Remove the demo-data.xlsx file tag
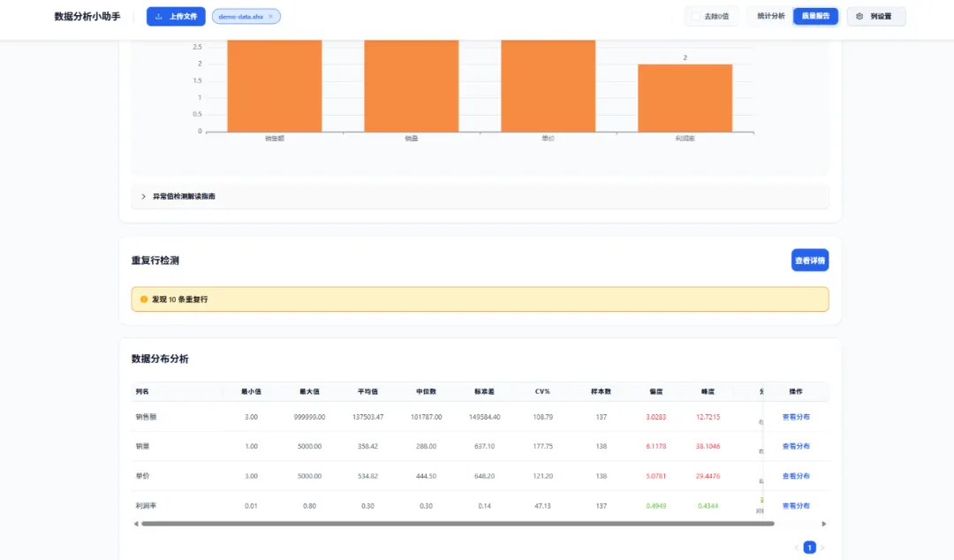This screenshot has width=954, height=560. click(x=271, y=17)
